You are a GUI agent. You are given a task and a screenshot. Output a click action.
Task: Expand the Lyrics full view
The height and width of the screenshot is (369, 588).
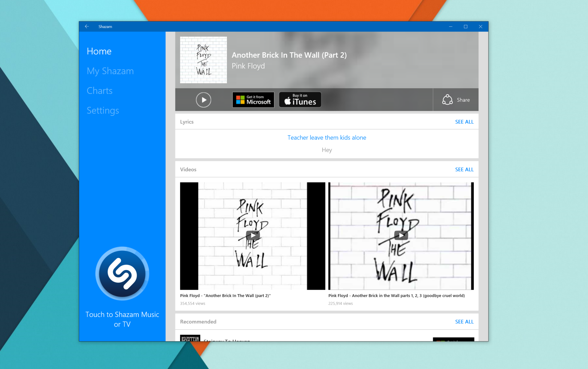coord(464,121)
